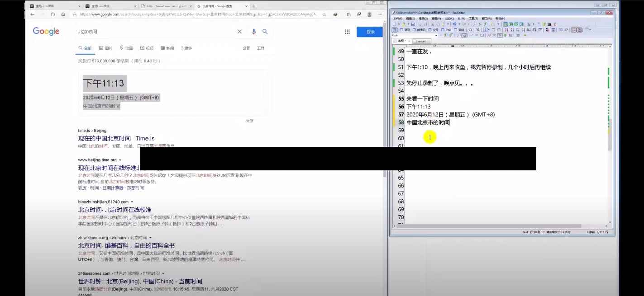Expand the dropdown arrow next to Undo icon

pos(459,24)
